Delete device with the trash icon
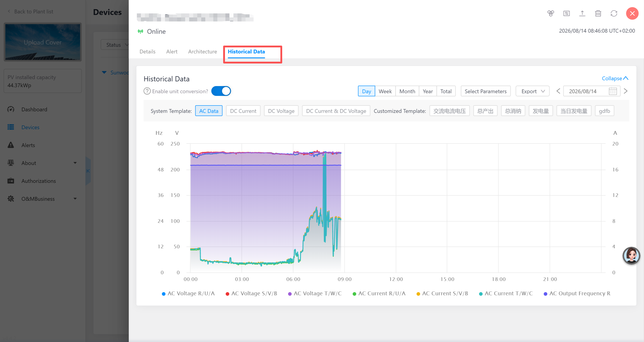The image size is (644, 342). [598, 13]
